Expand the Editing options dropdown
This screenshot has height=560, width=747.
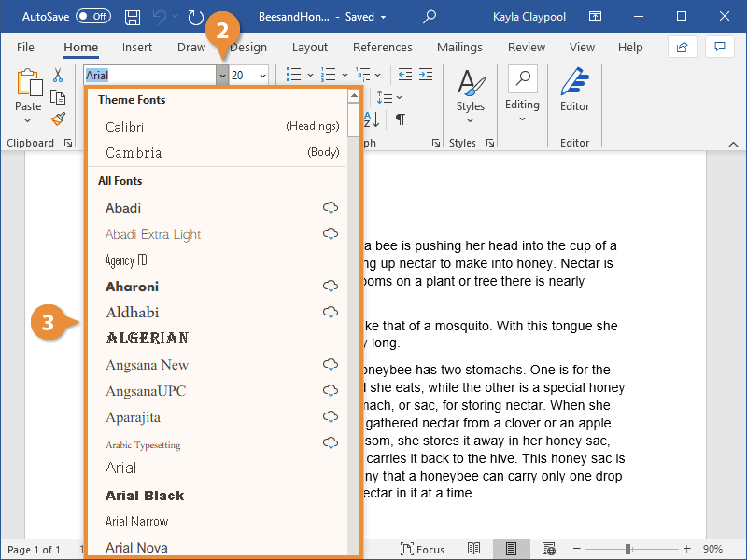522,91
